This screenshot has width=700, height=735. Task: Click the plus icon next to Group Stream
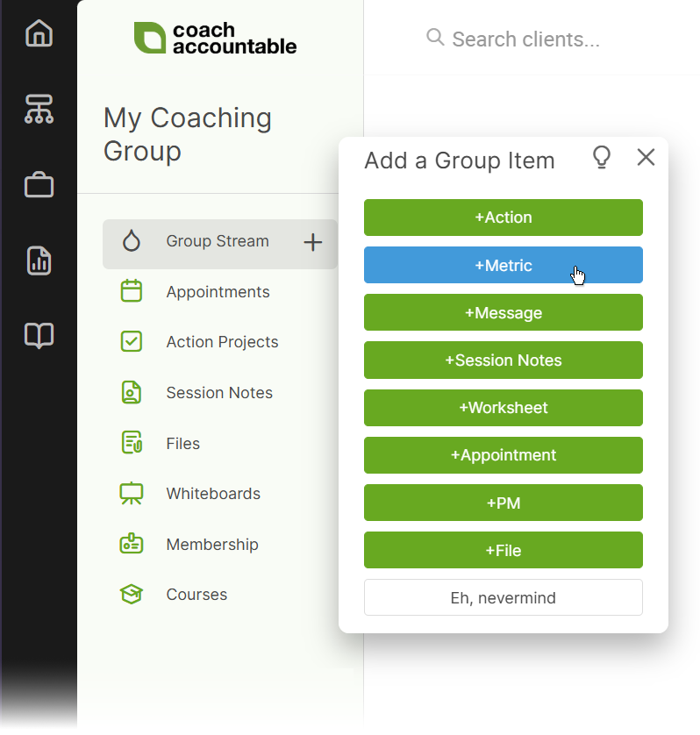(x=313, y=242)
